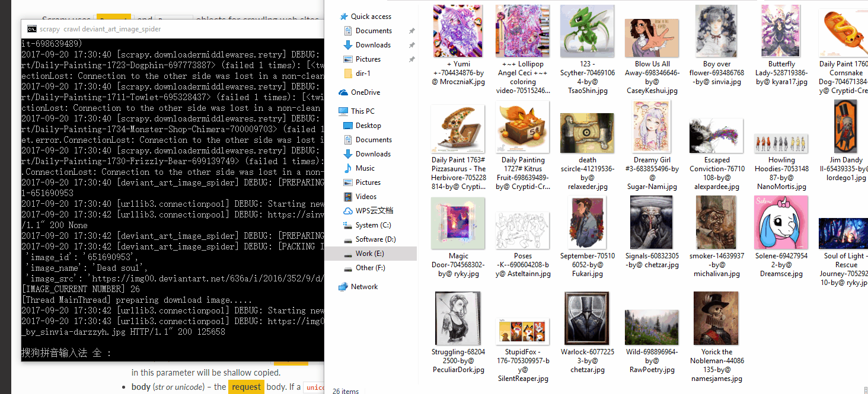
Task: Select the 'Boy over flower' image thumbnail
Action: [x=717, y=31]
